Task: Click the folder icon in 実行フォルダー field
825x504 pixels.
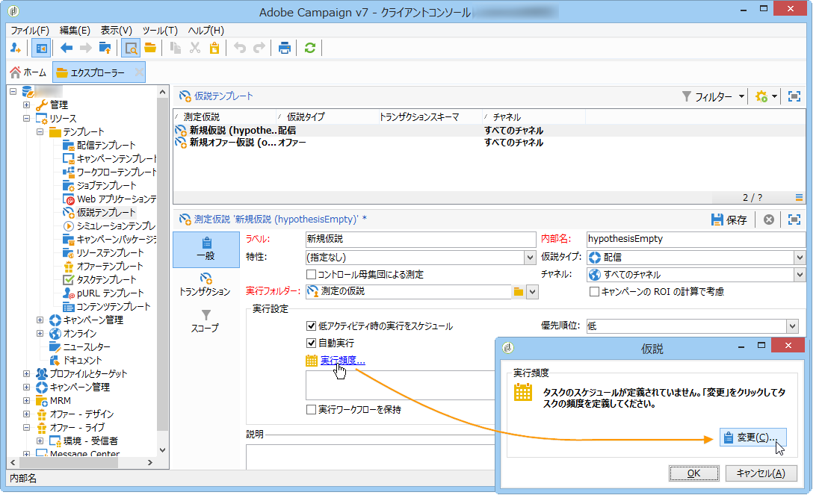Action: coord(519,292)
